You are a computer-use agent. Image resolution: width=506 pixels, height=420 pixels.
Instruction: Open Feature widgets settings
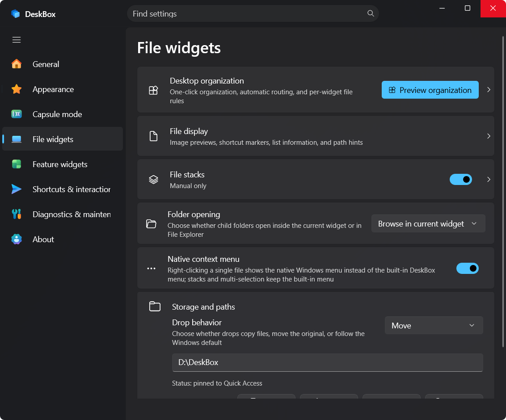click(x=63, y=164)
